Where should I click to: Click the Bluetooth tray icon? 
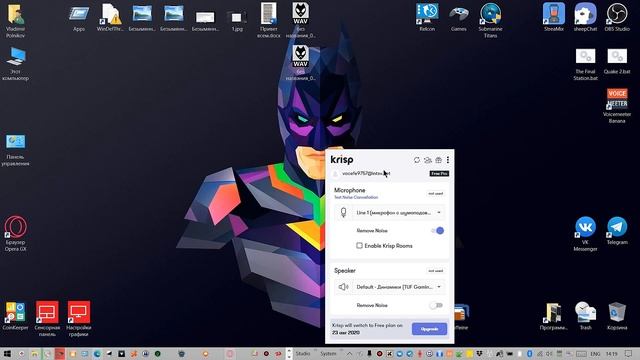tap(529, 353)
